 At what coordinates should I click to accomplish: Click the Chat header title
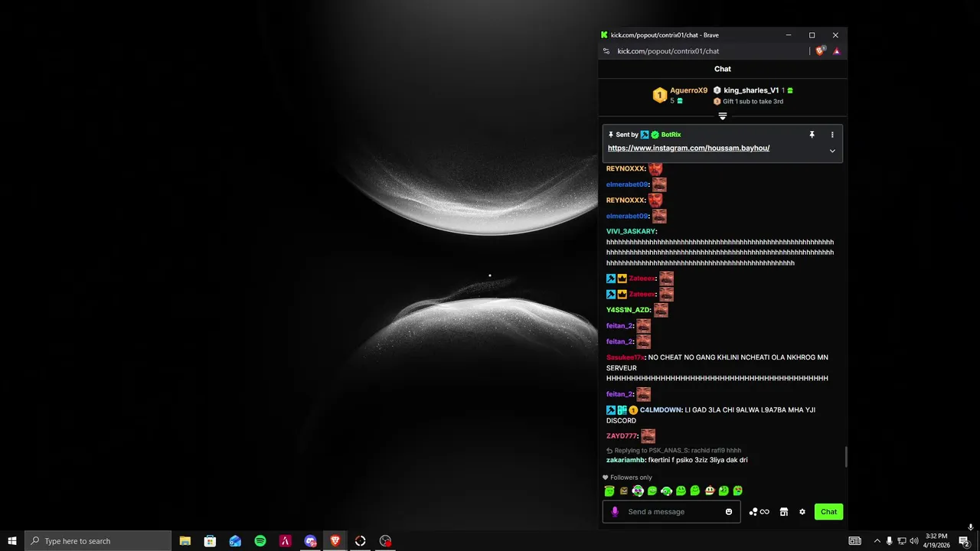click(x=723, y=69)
